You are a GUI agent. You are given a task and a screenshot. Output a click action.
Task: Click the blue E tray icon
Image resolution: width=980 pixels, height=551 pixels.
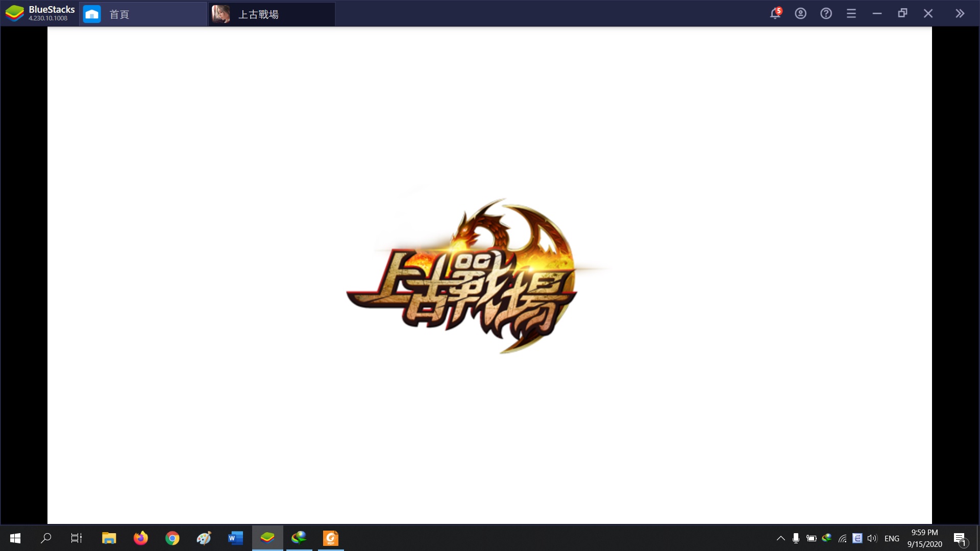(x=857, y=538)
